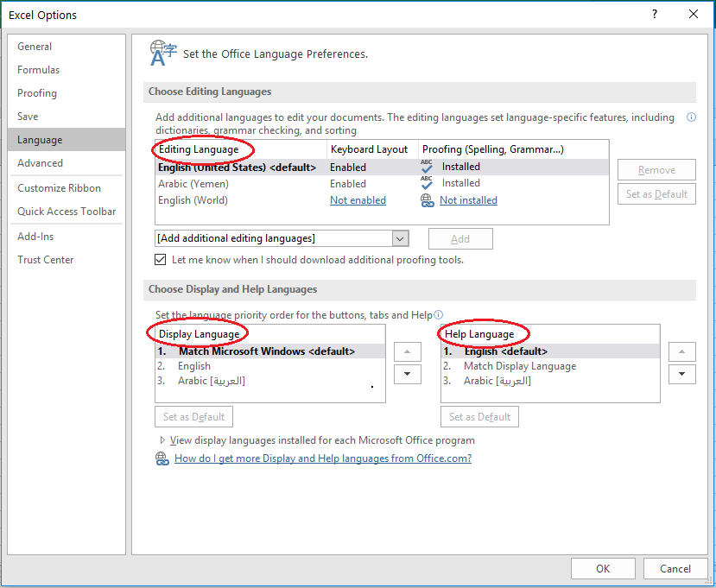Viewport: 716px width, 588px height.
Task: Click the Remove button
Action: [x=656, y=170]
